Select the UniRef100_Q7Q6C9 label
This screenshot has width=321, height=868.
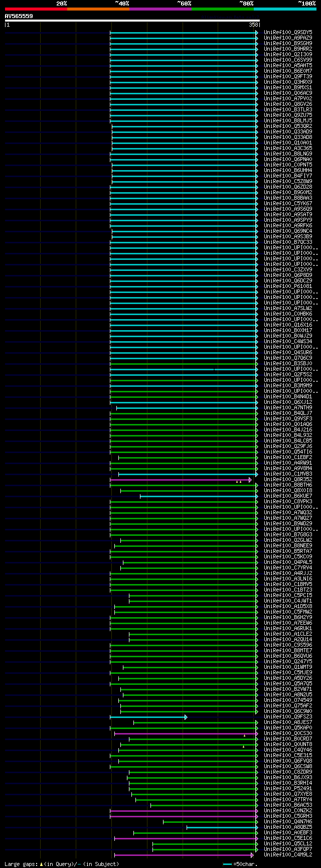288,358
